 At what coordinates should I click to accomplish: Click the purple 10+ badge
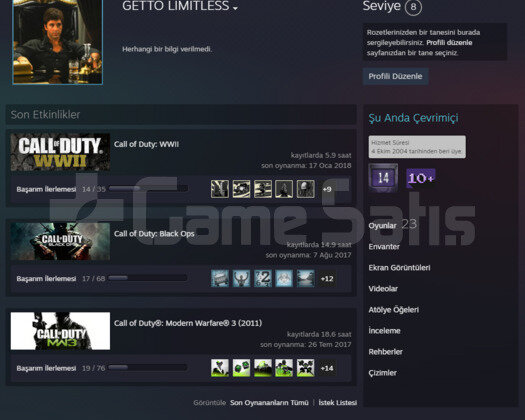421,178
